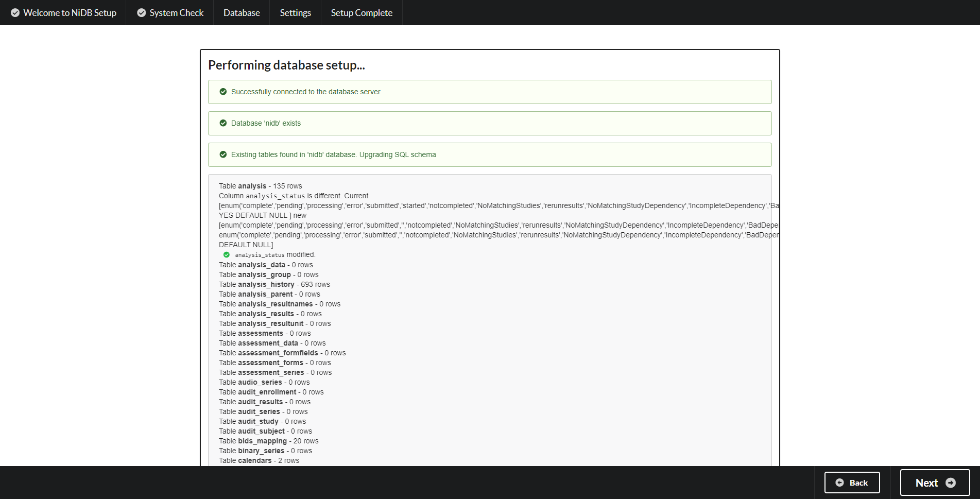This screenshot has height=499, width=980.
Task: Switch to the Database tab
Action: [241, 12]
